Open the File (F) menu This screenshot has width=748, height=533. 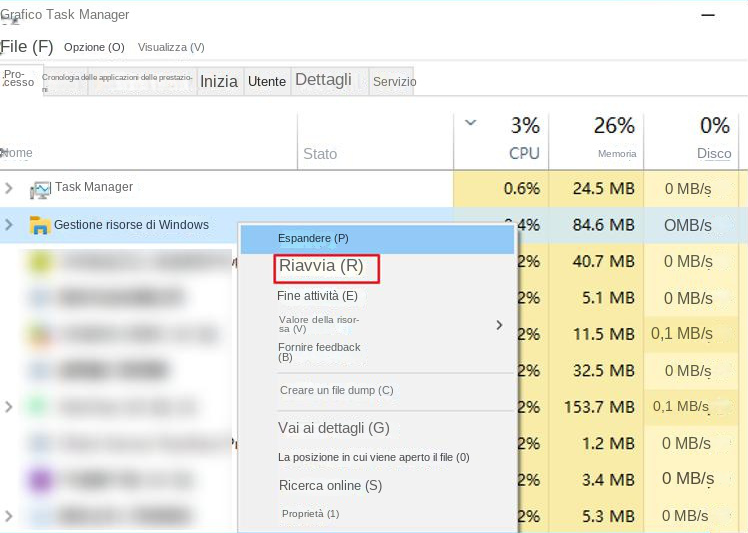pyautogui.click(x=27, y=47)
